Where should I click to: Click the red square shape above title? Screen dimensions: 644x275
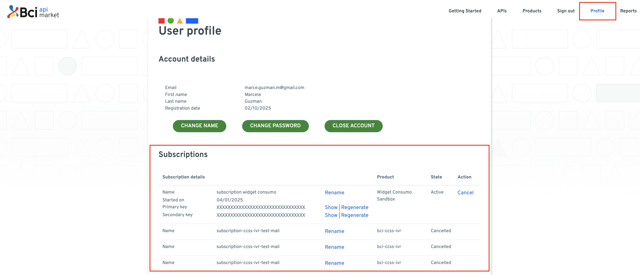[x=162, y=21]
